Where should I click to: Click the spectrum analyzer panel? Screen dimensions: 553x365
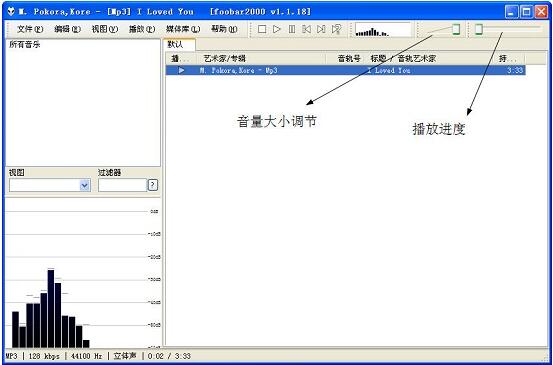point(83,273)
